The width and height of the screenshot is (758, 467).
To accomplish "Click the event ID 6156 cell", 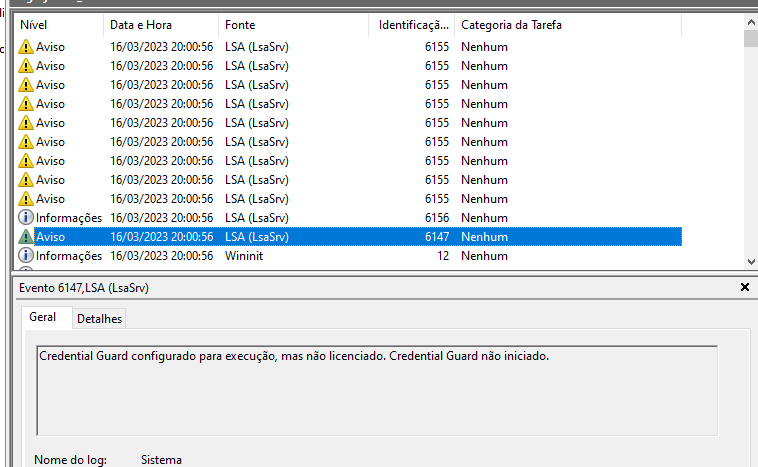I will pos(437,218).
